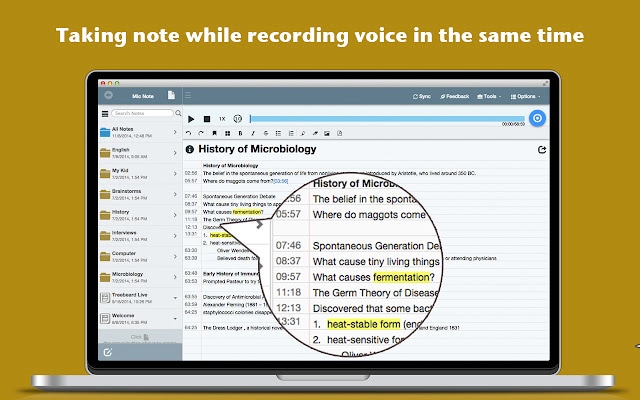Open the My Kid folder
Image resolution: width=640 pixels, height=400 pixels.
pos(140,173)
